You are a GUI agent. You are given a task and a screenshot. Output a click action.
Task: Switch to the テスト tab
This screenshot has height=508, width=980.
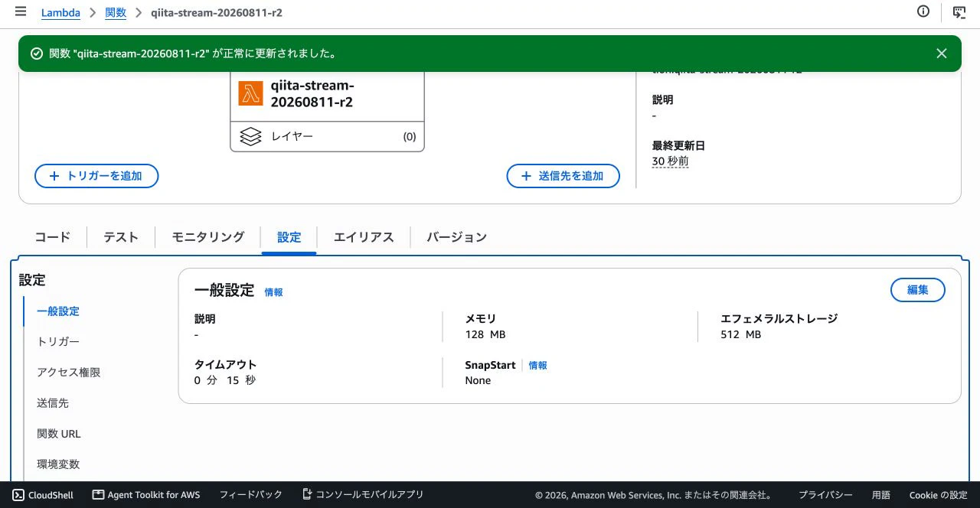point(121,237)
